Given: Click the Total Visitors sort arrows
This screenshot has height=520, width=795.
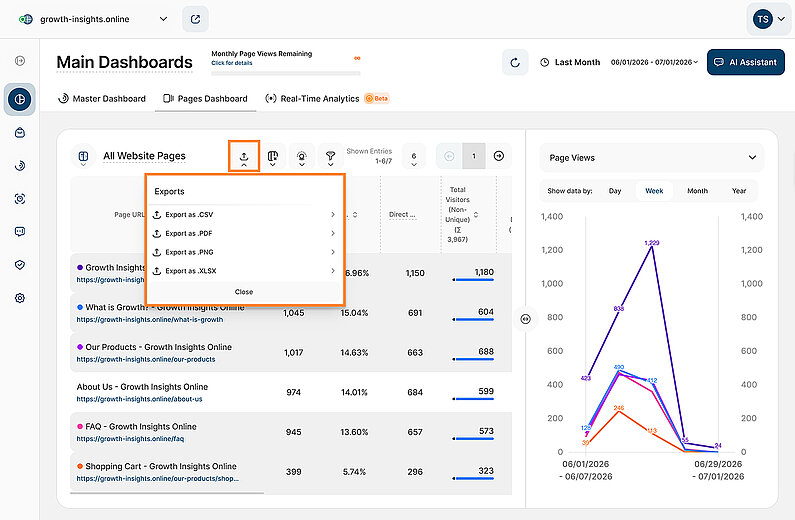Looking at the screenshot, I should 476,215.
